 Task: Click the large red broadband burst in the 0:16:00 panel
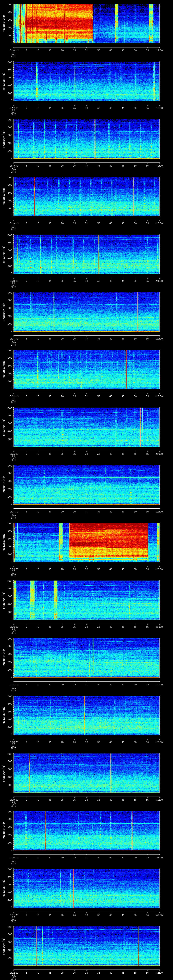59,24
